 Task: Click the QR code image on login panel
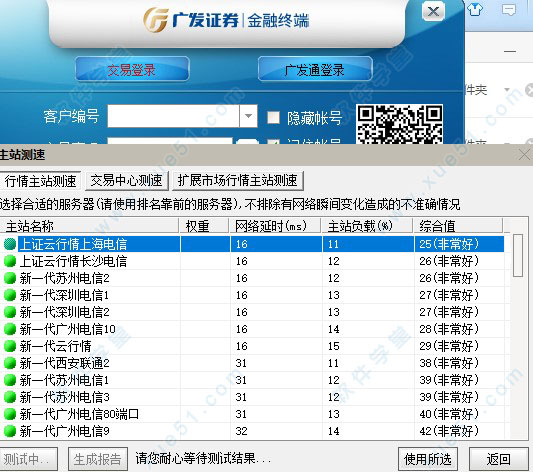[400, 124]
